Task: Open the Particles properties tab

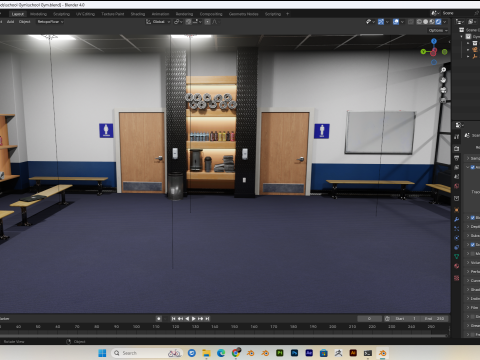Action: click(x=457, y=229)
